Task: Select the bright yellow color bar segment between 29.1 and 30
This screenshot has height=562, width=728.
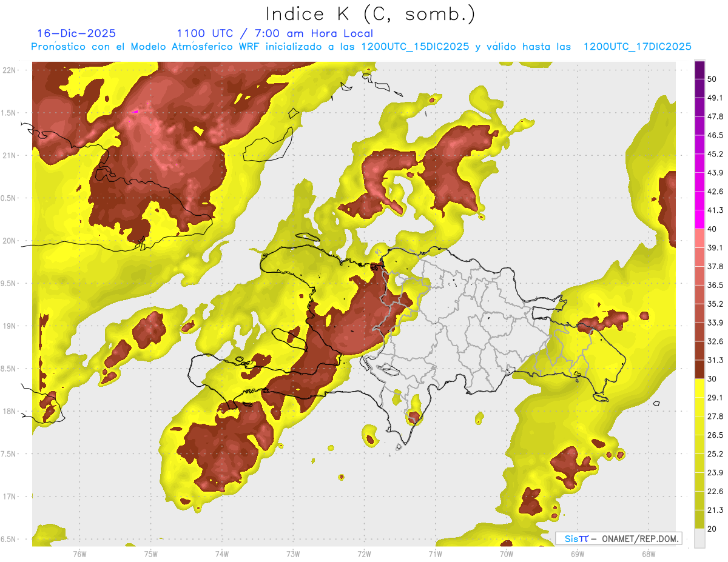Action: tap(699, 388)
